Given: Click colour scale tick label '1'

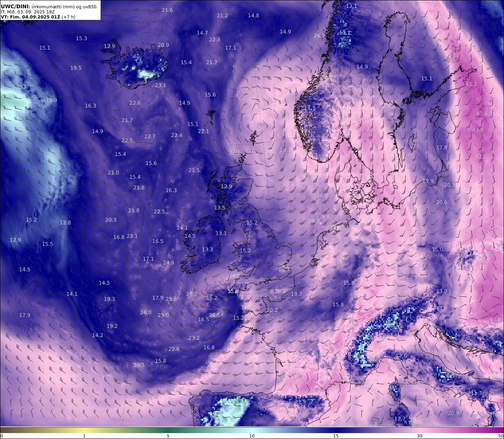Looking at the screenshot, I should click(84, 436).
